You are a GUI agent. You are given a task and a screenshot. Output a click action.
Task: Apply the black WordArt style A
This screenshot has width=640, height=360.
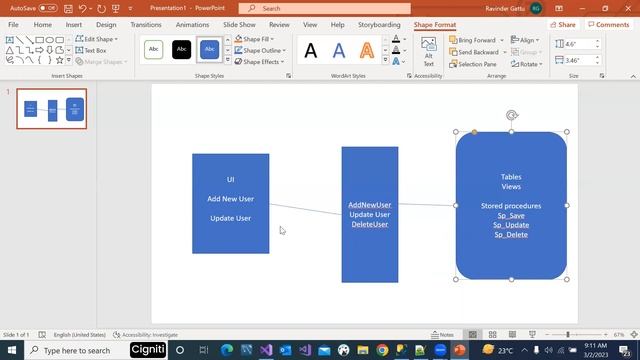[x=311, y=51]
